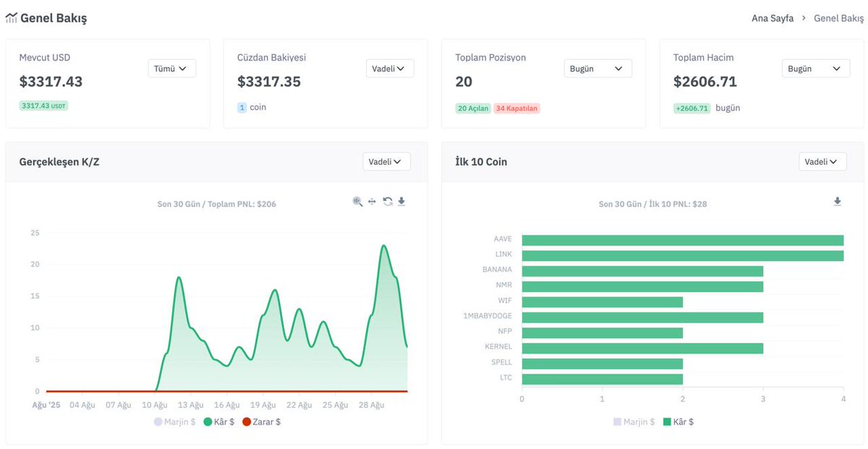Viewport: 868px width, 449px height.
Task: Click the '19 Ağu' date label on x-axis
Action: [x=264, y=405]
